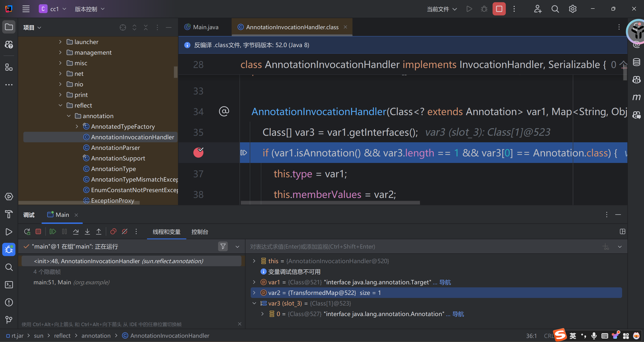Expand the launcher folder
Screen dimensions: 644x342
pos(60,42)
